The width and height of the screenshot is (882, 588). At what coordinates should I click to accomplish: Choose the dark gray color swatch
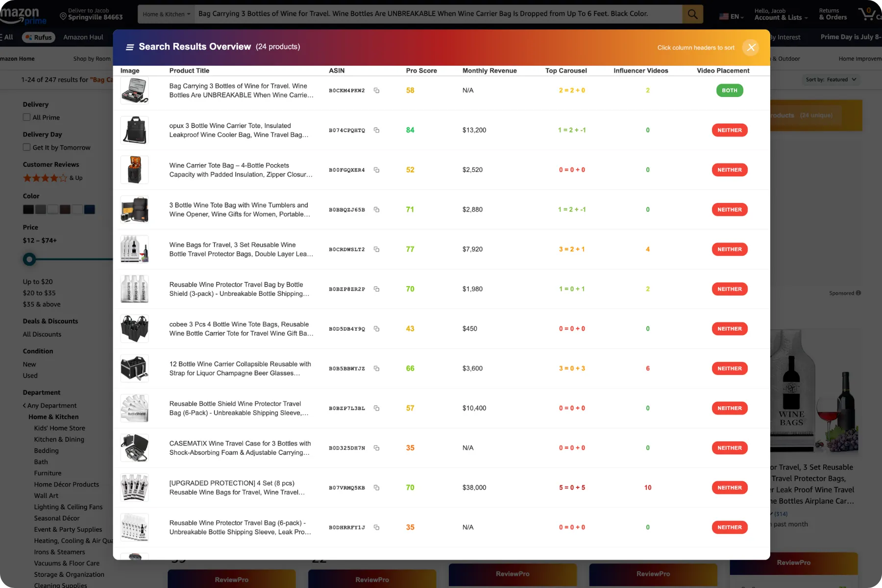(x=41, y=210)
